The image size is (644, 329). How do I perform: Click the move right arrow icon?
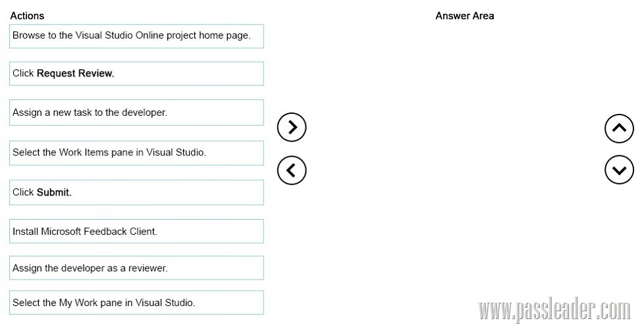point(292,127)
